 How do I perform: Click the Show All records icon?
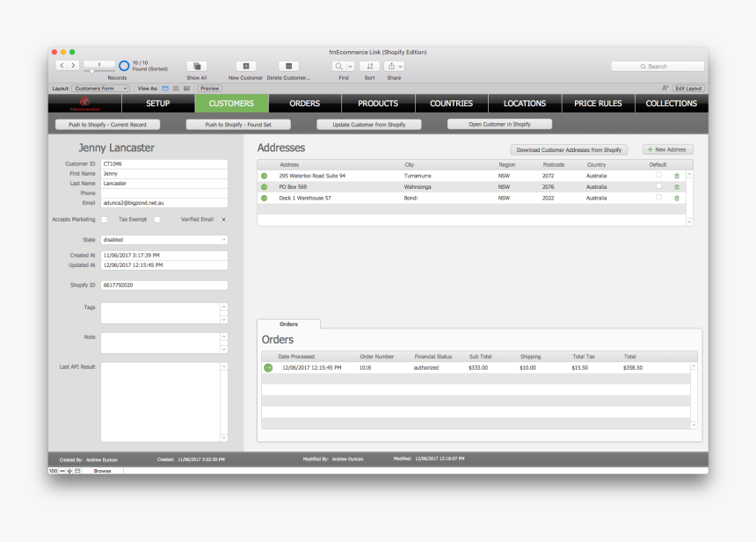tap(197, 67)
